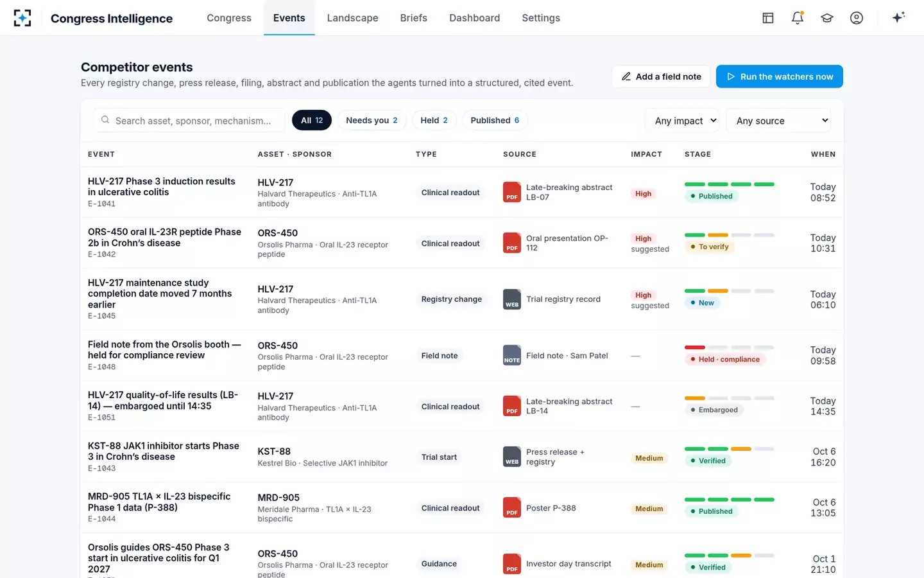Open MRD-905 TL1A × IL-23 bispecific event
Viewport: 924px width, 578px height.
[159, 502]
